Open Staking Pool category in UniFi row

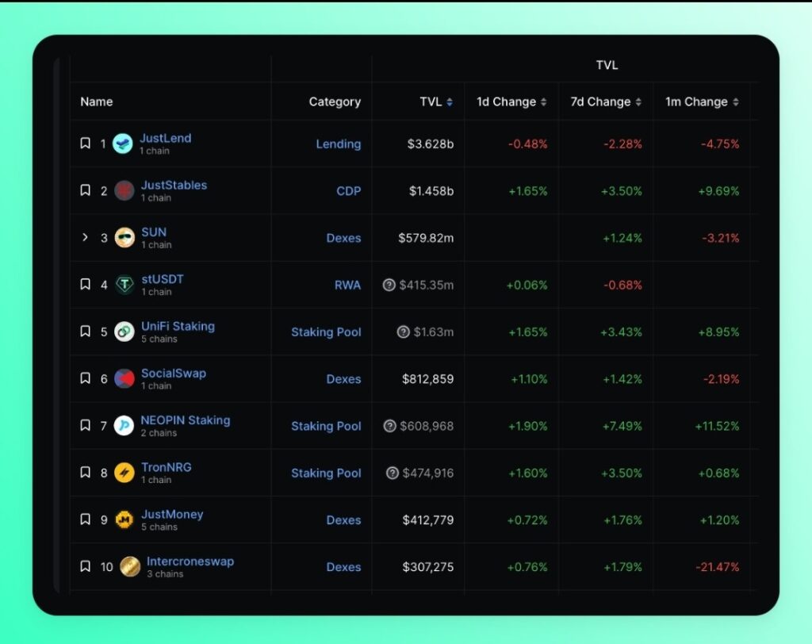[x=326, y=332]
